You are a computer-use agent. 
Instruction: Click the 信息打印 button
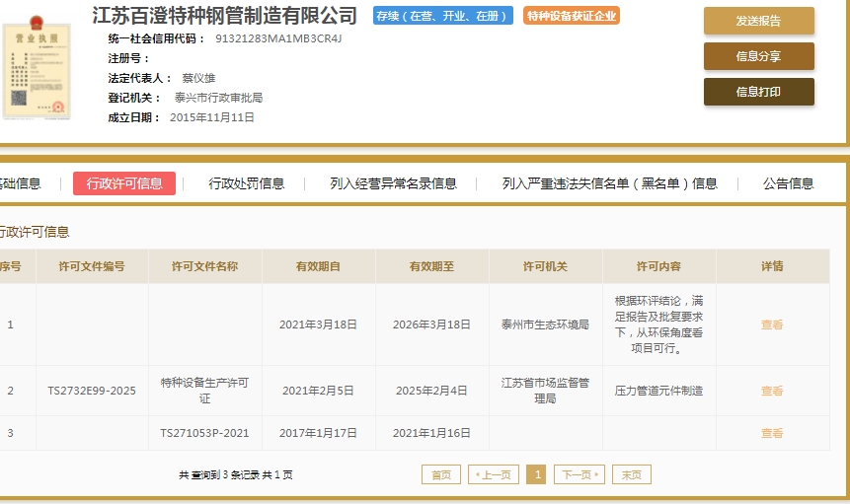point(759,92)
